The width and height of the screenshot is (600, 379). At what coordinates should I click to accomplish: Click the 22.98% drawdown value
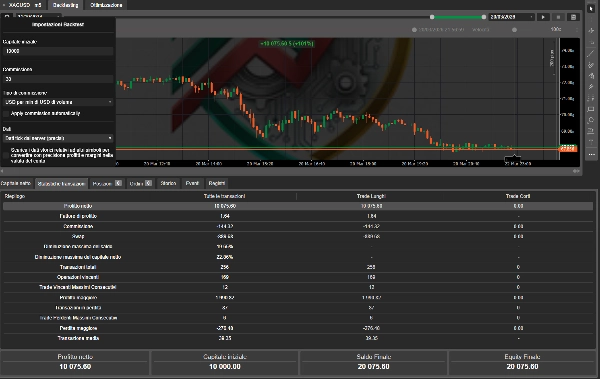point(225,257)
